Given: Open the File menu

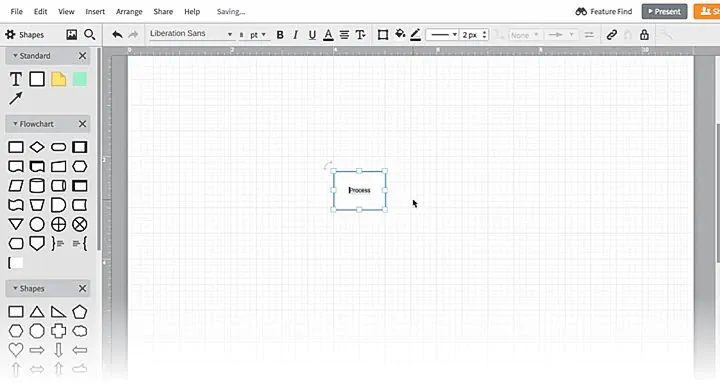Looking at the screenshot, I should 17,11.
